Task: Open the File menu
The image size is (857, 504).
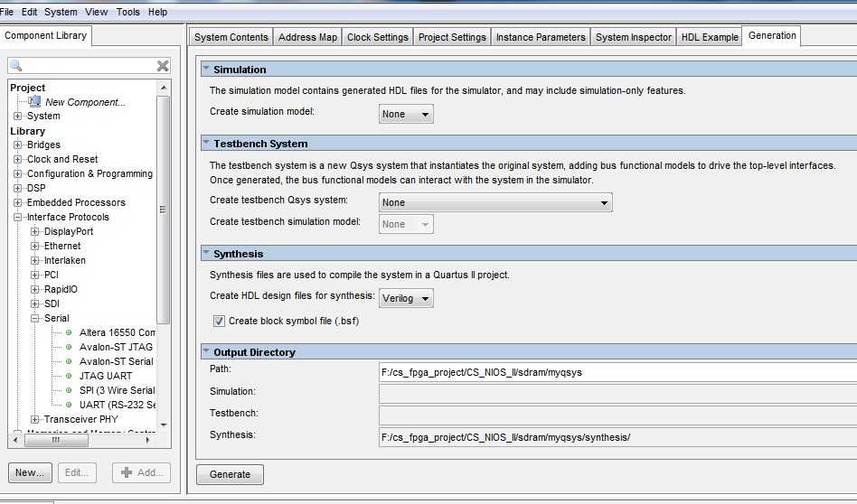Action: click(7, 12)
